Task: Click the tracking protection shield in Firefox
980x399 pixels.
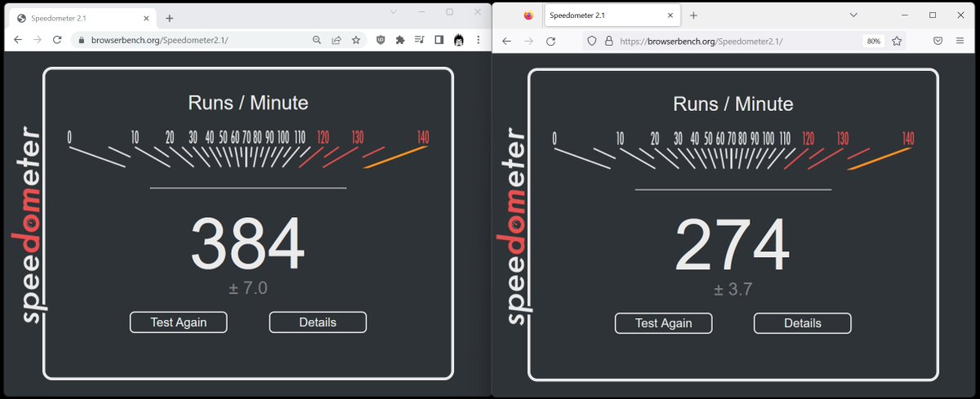Action: (593, 41)
